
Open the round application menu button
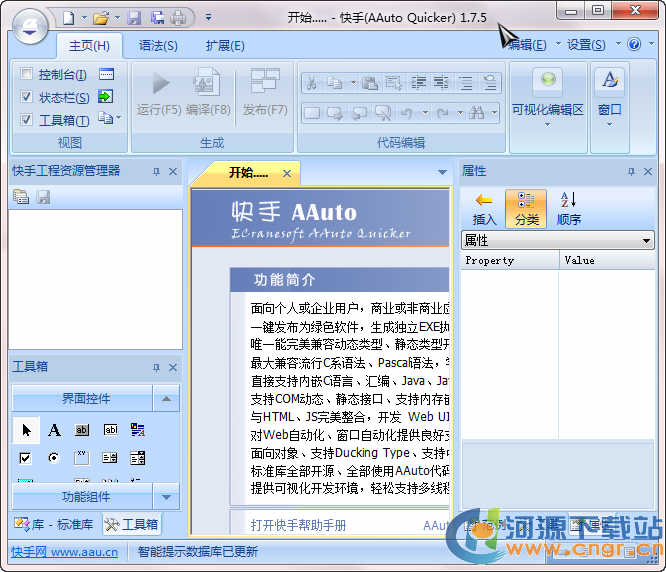(29, 26)
